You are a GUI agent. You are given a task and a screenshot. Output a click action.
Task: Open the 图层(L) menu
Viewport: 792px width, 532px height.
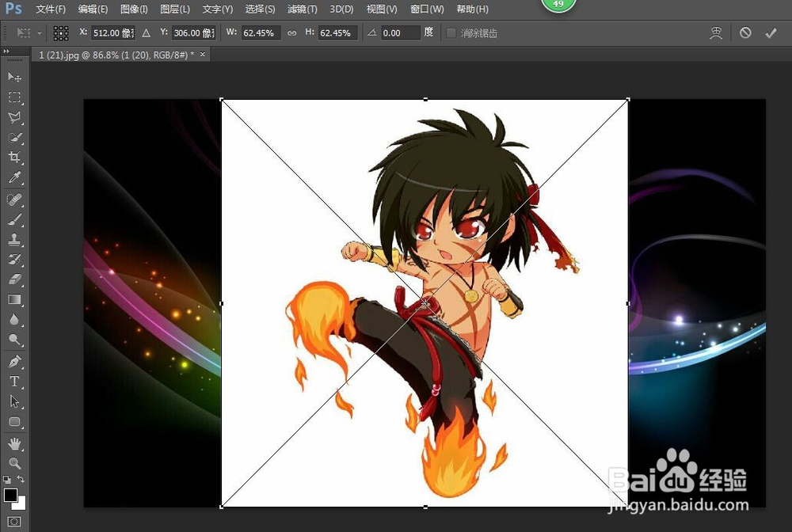click(x=175, y=9)
